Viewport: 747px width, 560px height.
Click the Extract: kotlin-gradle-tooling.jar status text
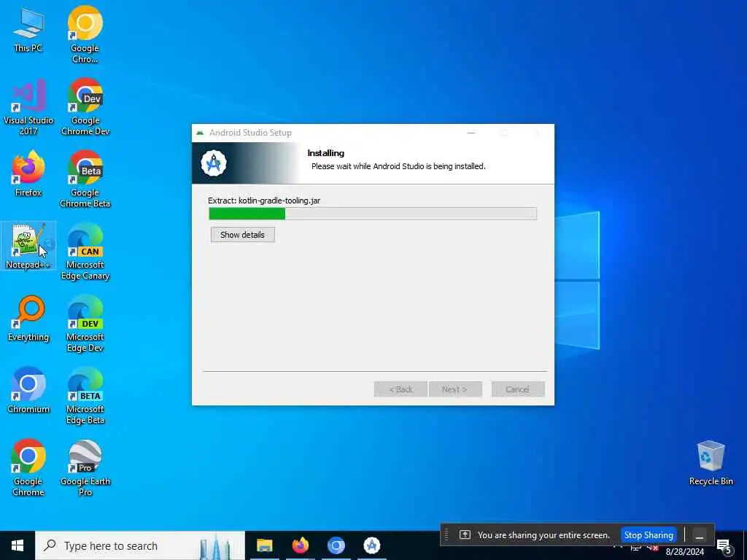[264, 201]
